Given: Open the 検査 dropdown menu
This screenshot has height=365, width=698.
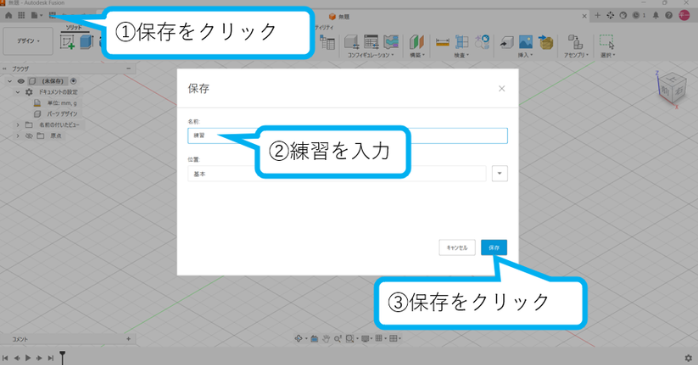Looking at the screenshot, I should [462, 55].
